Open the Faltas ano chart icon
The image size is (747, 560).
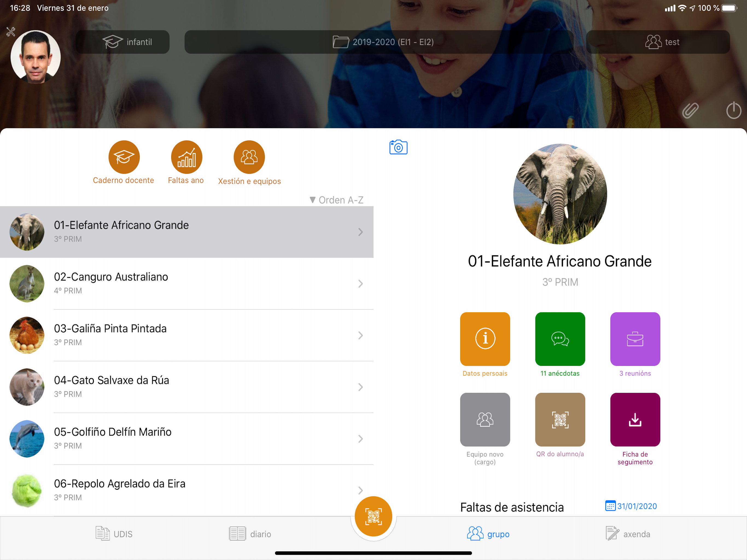(186, 157)
